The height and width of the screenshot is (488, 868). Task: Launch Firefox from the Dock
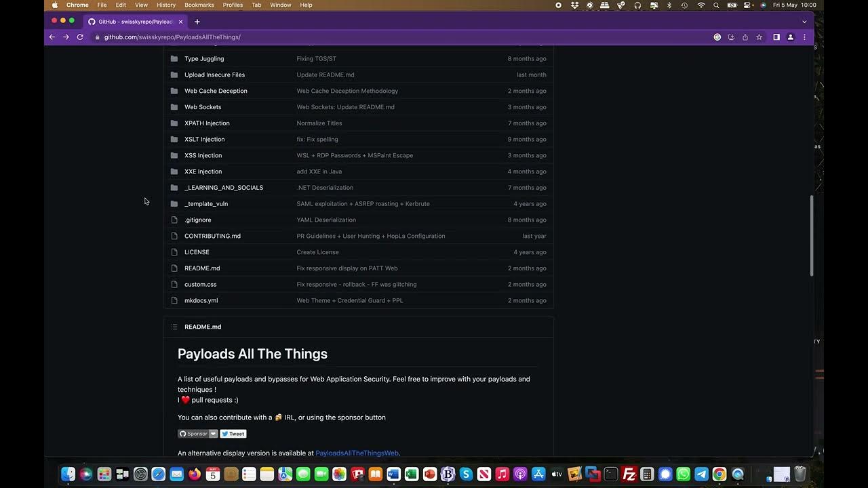(x=195, y=474)
